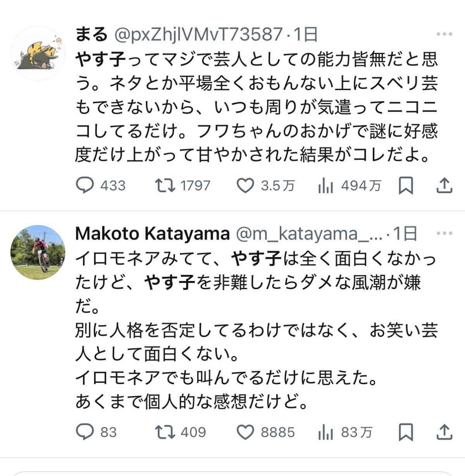This screenshot has height=476, width=465.
Task: Visit the @pxZhjlVMvT73587 handle
Action: click(198, 35)
